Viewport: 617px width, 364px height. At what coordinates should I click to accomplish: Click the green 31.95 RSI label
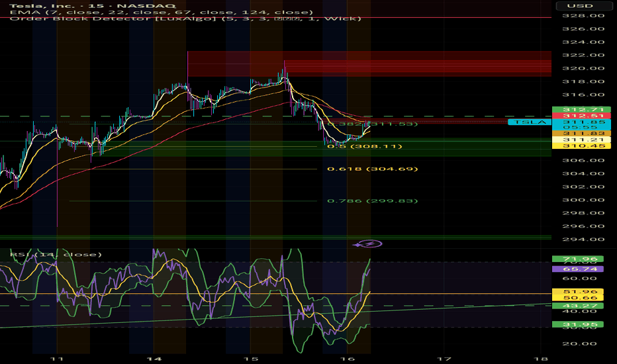tap(578, 324)
